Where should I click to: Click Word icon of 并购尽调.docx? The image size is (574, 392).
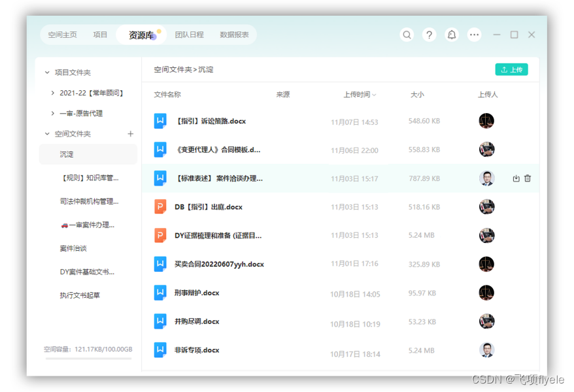pos(160,321)
